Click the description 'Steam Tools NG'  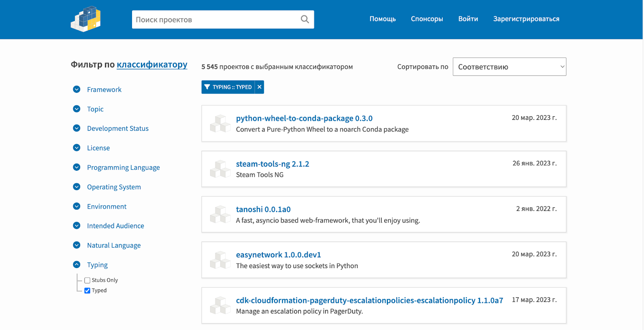[260, 175]
